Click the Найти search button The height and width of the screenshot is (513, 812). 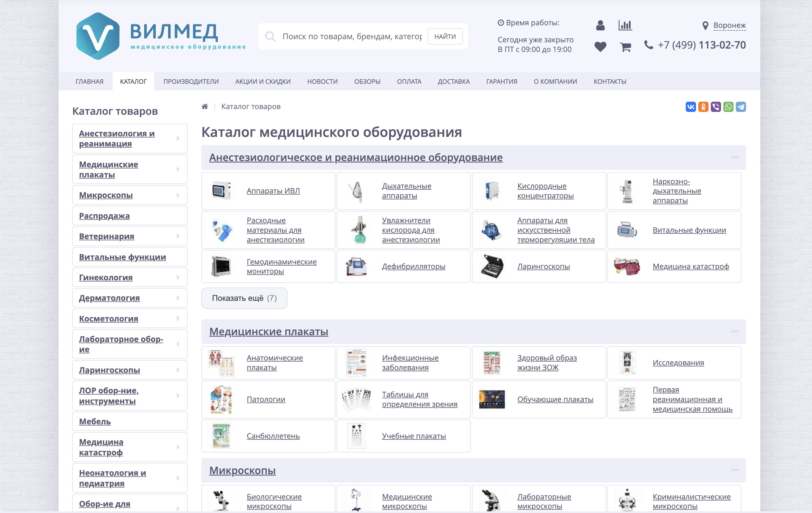tap(445, 36)
